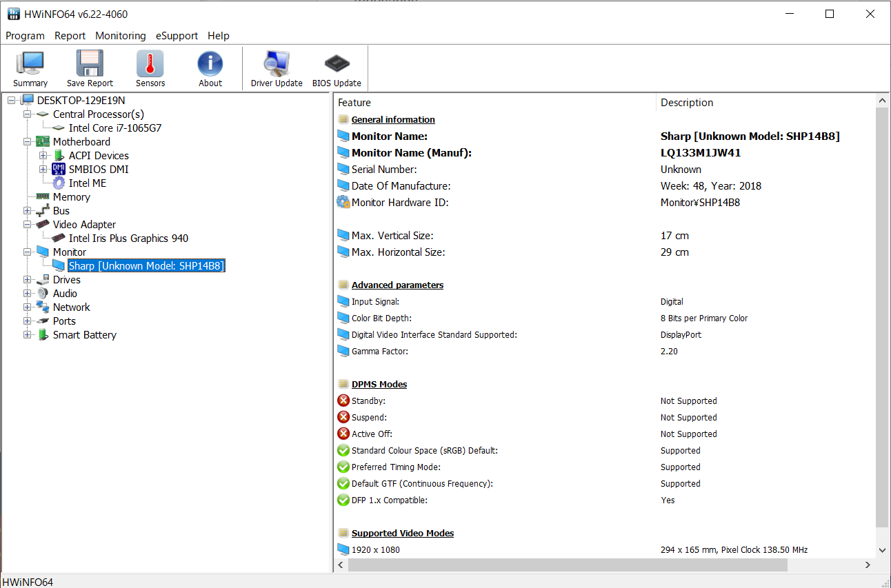Click the Supported Video Modes heading
Screen dimensions: 891x588
(x=403, y=534)
